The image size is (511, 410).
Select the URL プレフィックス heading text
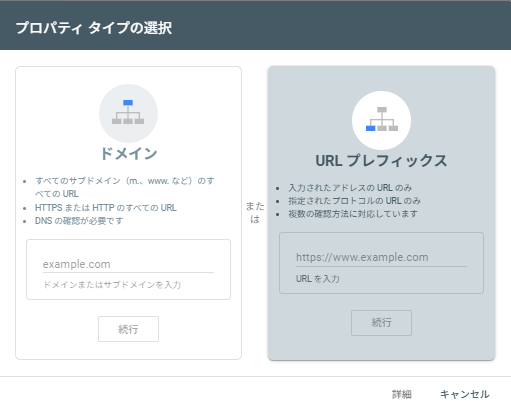click(381, 161)
